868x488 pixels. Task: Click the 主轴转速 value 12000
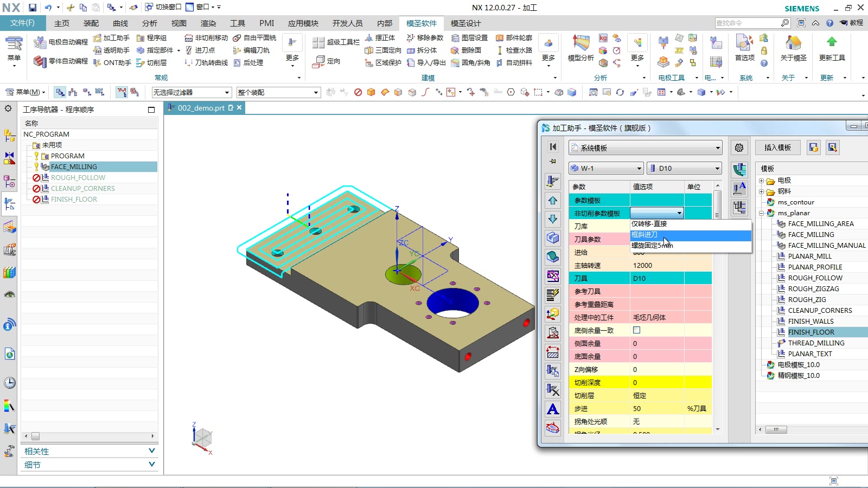point(643,266)
